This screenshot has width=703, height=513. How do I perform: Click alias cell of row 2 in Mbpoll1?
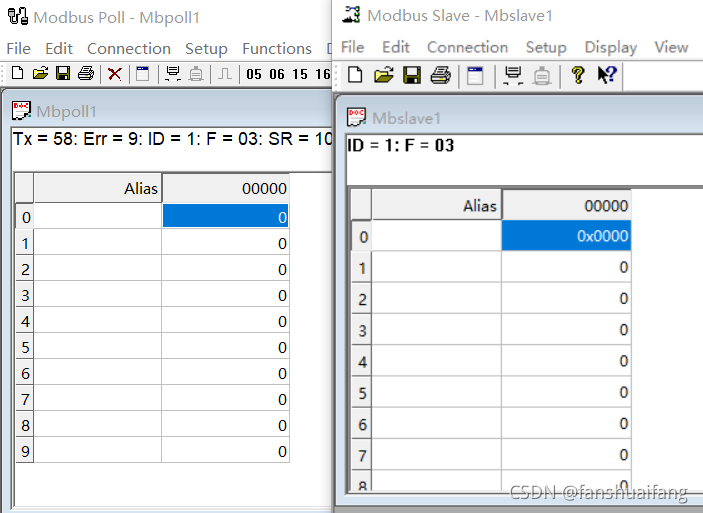[x=98, y=269]
